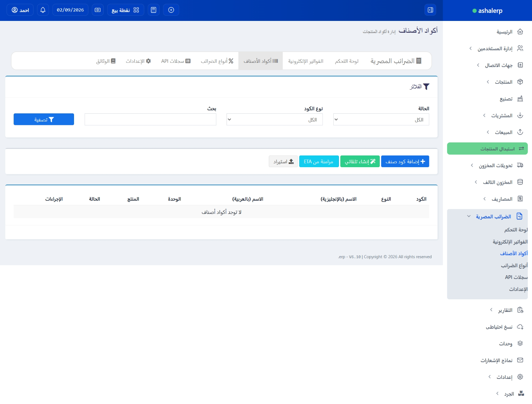This screenshot has height=404, width=532.
Task: Open the Code Type (نوع الكود) dropdown
Action: coord(274,120)
